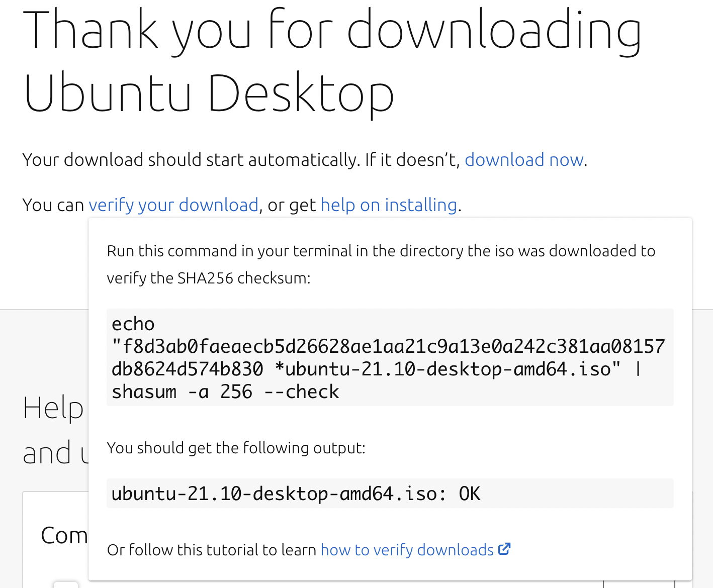713x588 pixels.
Task: Open the "how to verify downloads" tutorial link
Action: coord(407,550)
